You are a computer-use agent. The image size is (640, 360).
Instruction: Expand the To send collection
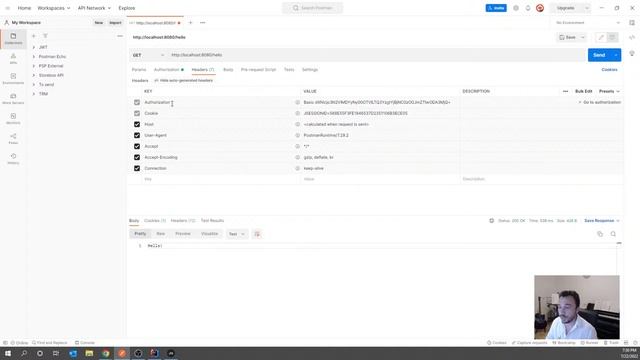34,85
